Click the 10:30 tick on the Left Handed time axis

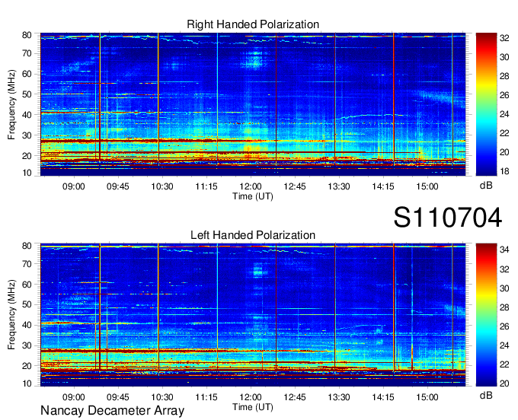pos(161,397)
